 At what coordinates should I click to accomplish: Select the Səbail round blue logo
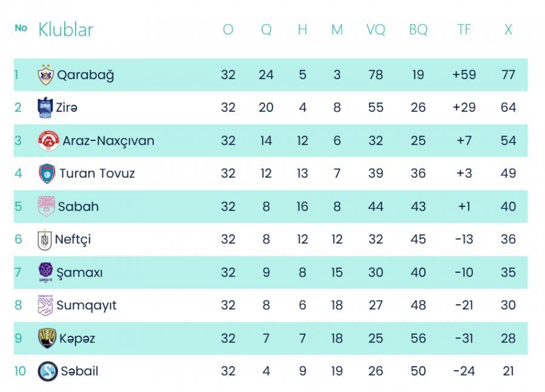(x=48, y=371)
